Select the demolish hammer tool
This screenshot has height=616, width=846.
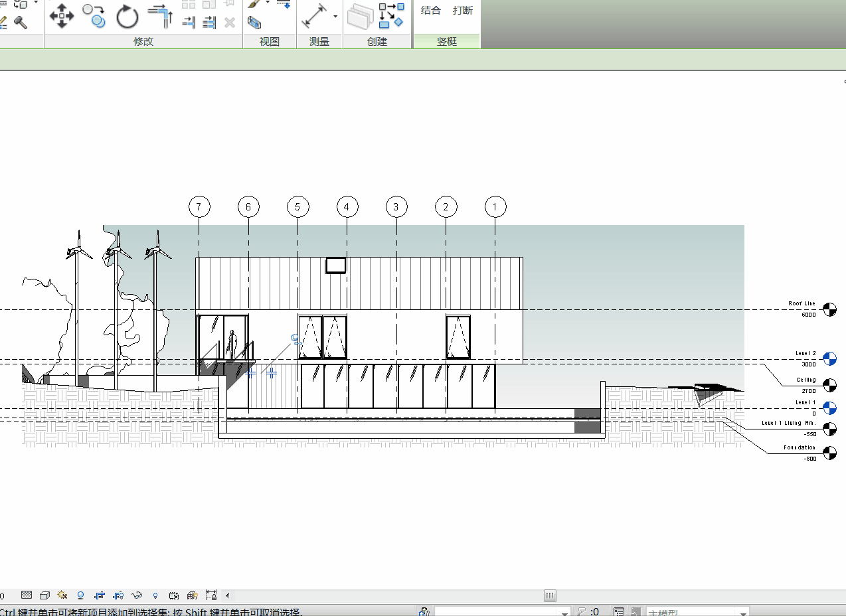point(21,23)
